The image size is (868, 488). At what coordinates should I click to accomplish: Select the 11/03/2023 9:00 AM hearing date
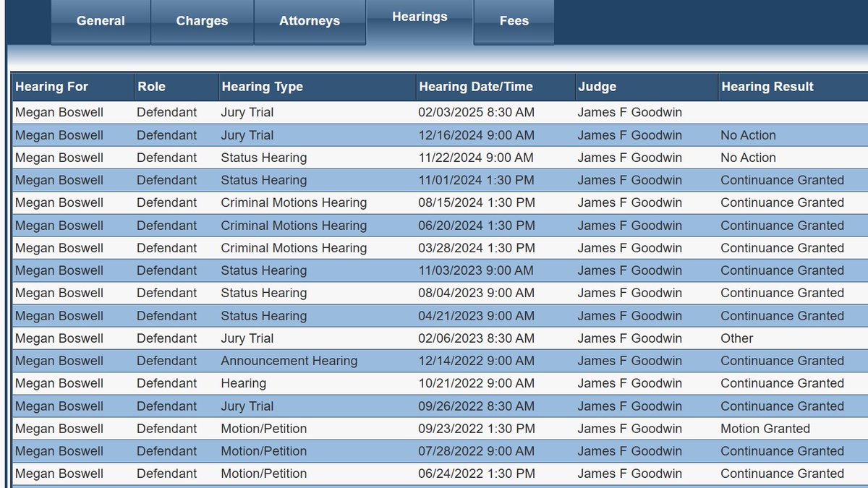476,270
